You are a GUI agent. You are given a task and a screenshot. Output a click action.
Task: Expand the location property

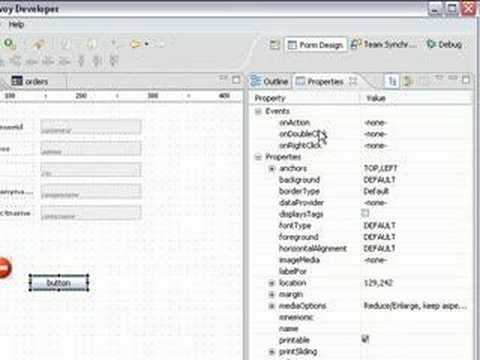(272, 283)
